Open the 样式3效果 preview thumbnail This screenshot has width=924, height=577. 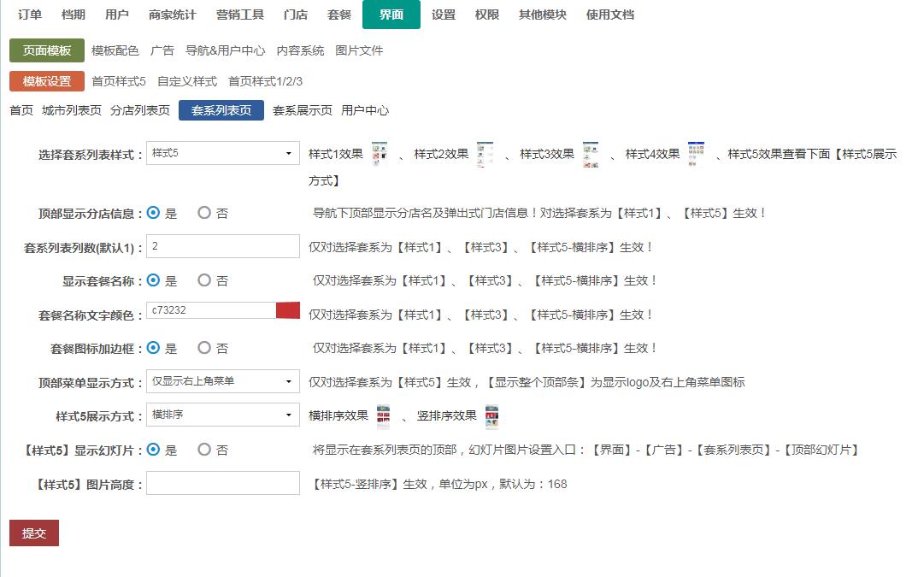[591, 154]
